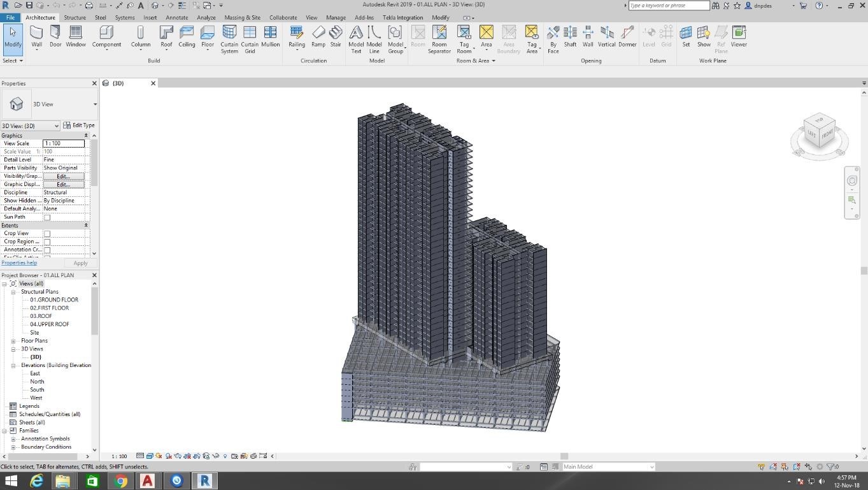Expand the Floor Plans tree node
Viewport: 868px width, 490px height.
click(x=13, y=340)
